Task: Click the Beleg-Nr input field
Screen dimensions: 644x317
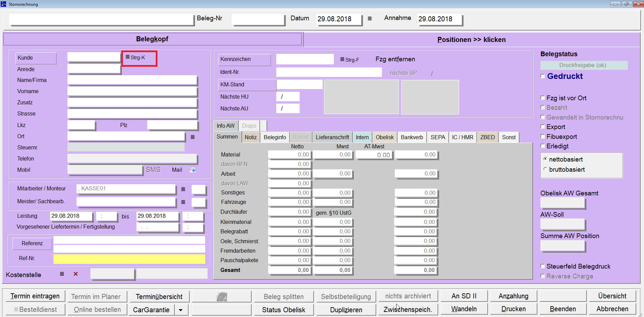Action: pos(258,19)
